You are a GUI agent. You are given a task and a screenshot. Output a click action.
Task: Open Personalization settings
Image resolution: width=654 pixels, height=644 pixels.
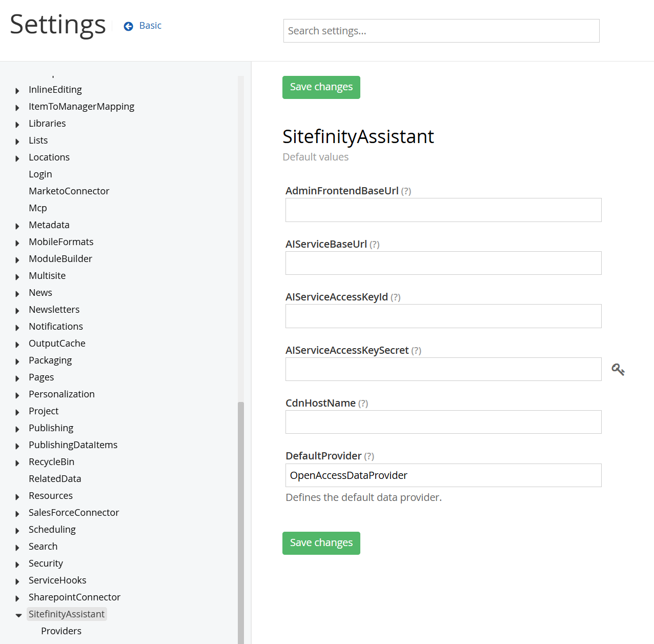click(62, 394)
